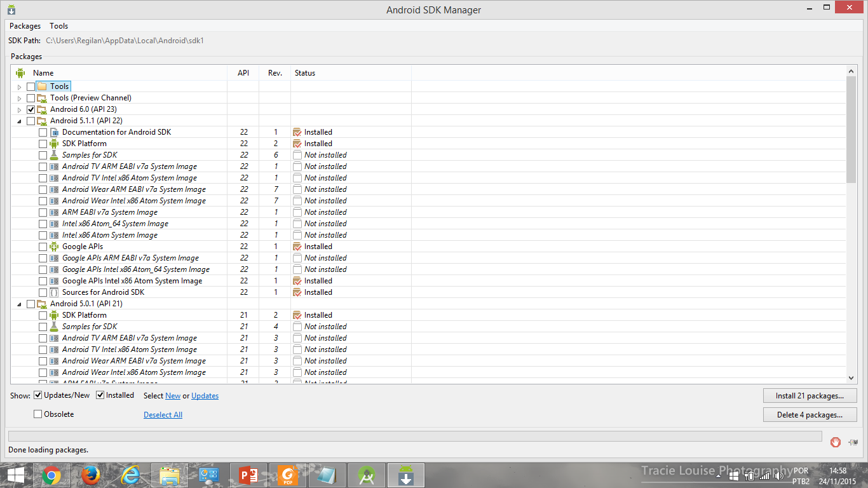This screenshot has height=488, width=868.
Task: Check Android Wear ARM EABI v7a API 22 checkbox
Action: tap(43, 189)
